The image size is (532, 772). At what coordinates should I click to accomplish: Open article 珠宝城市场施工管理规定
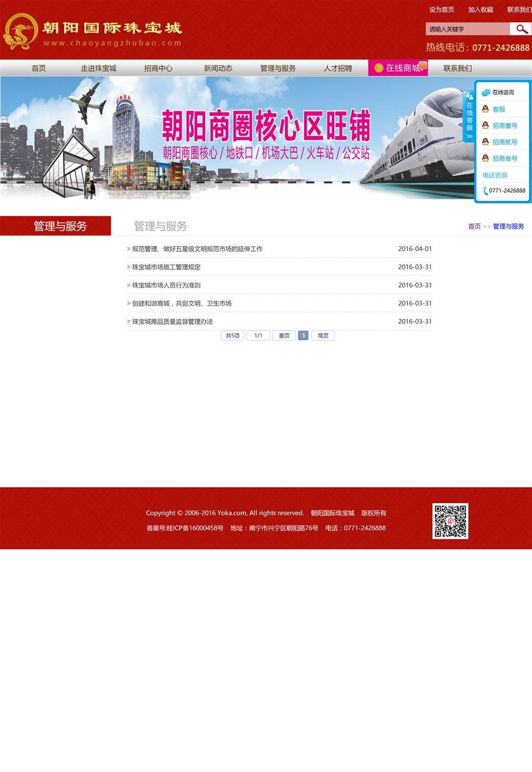click(166, 267)
